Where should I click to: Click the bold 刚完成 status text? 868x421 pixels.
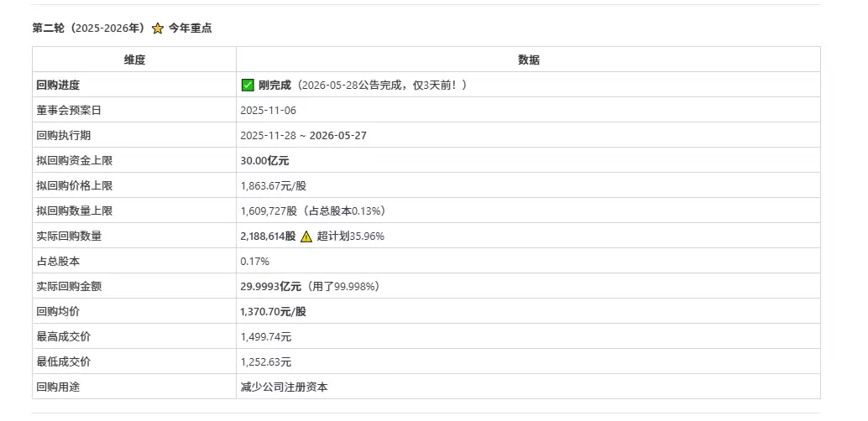click(275, 86)
